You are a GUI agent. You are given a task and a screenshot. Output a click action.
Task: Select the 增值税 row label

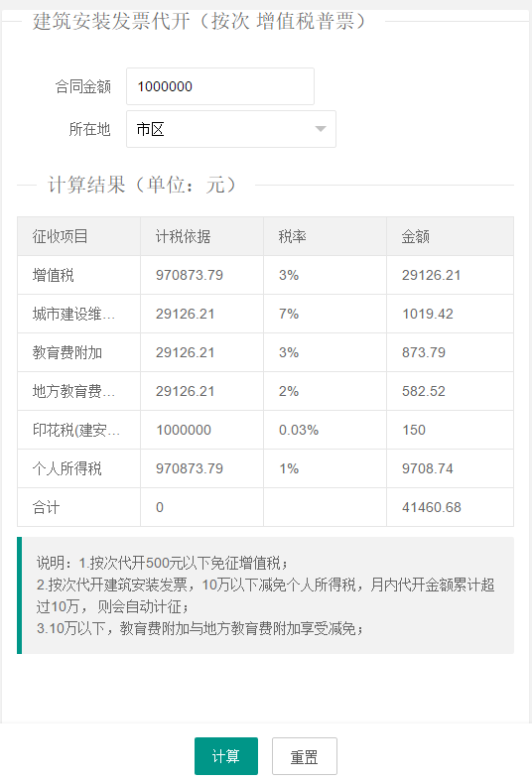click(54, 275)
